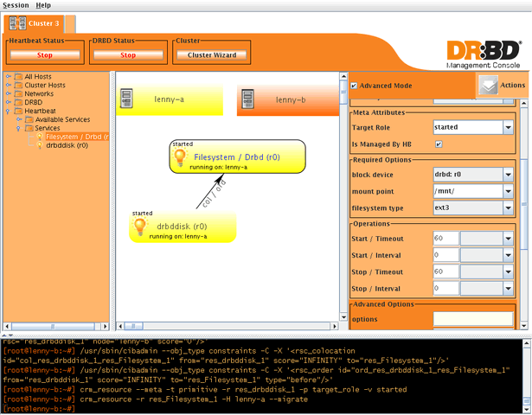Select Filesystem / Drbd (r0) graph node

(238, 156)
